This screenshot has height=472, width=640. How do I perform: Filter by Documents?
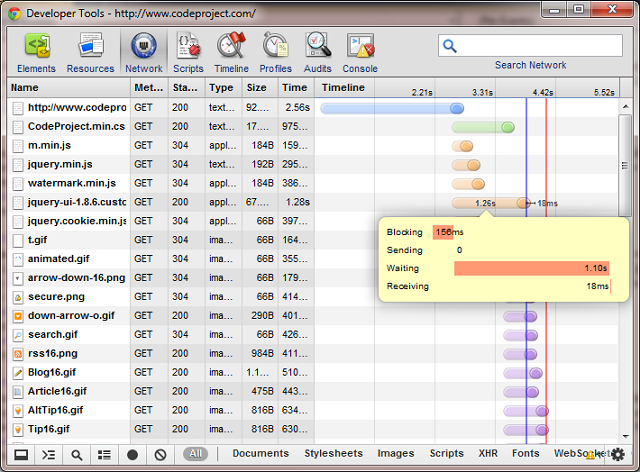[260, 454]
